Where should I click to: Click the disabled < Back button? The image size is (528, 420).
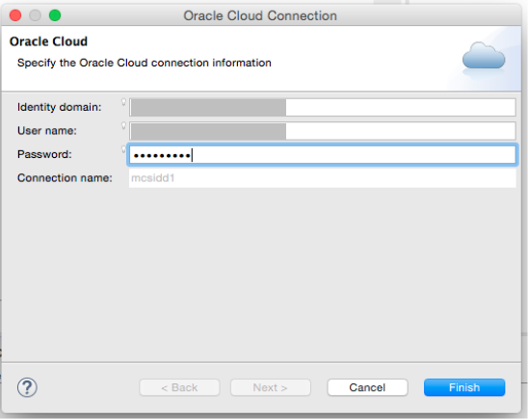coord(179,387)
